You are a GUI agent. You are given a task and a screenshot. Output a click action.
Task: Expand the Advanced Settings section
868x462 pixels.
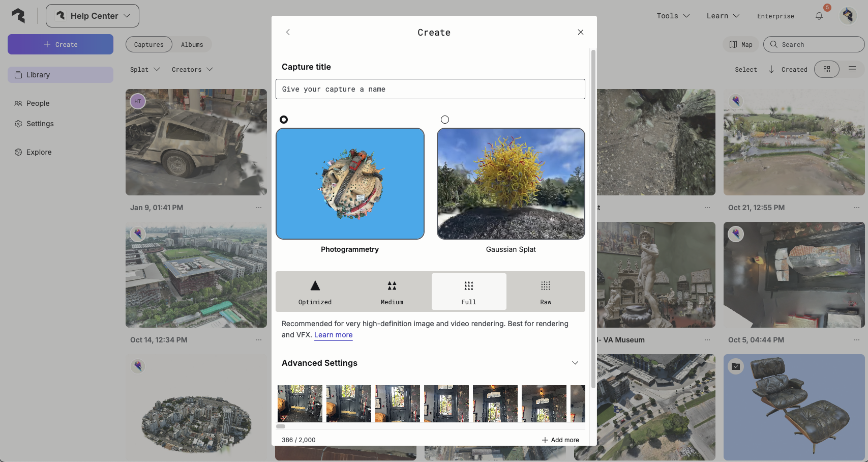pos(575,363)
